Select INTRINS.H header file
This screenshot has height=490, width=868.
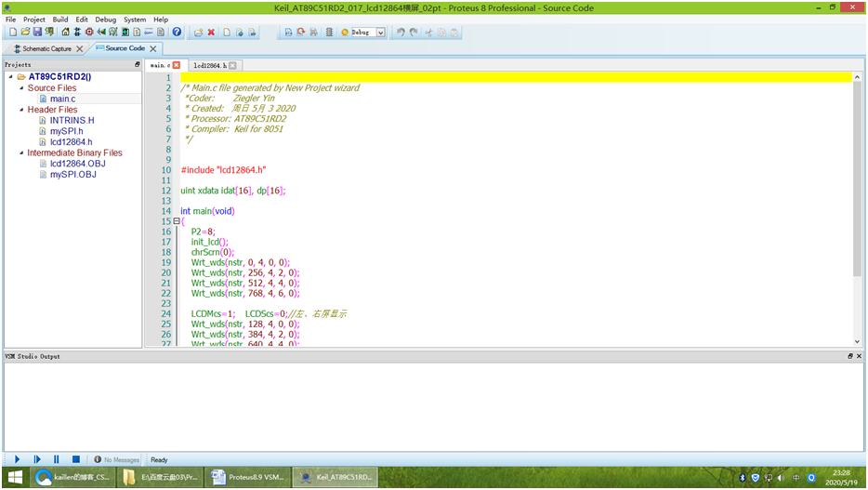coord(72,120)
